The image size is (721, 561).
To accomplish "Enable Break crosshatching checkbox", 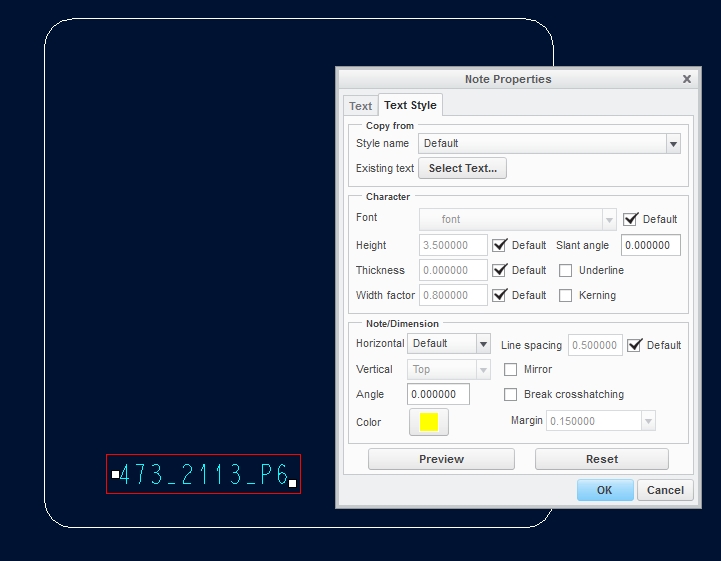I will (510, 395).
